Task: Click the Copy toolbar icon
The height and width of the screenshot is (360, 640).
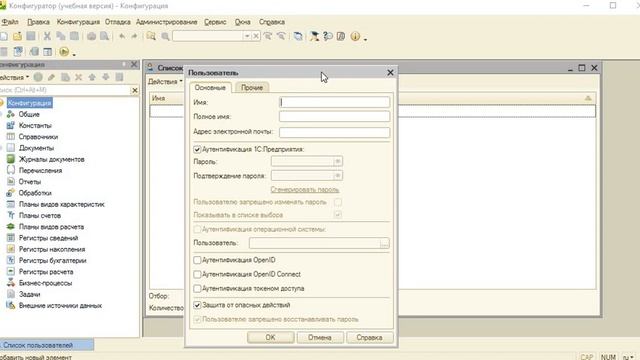Action: [61, 36]
